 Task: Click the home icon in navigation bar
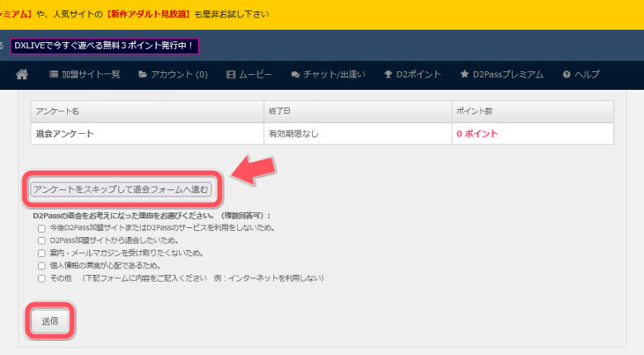point(22,74)
